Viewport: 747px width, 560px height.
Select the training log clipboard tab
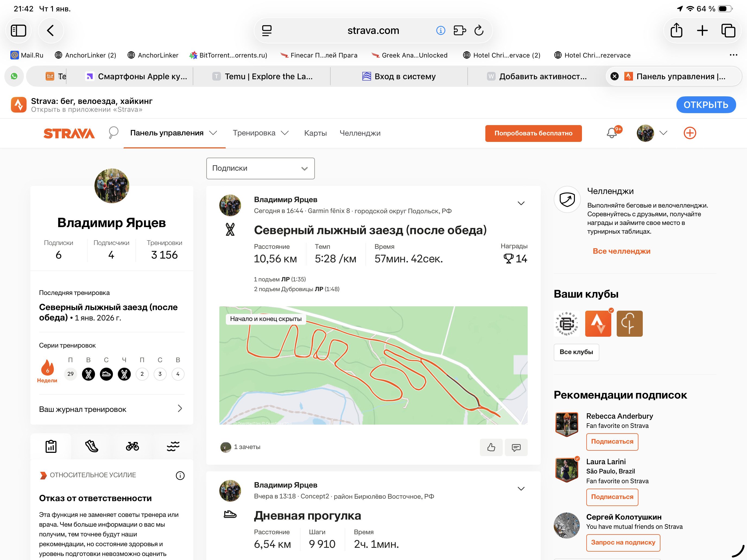[x=51, y=446]
